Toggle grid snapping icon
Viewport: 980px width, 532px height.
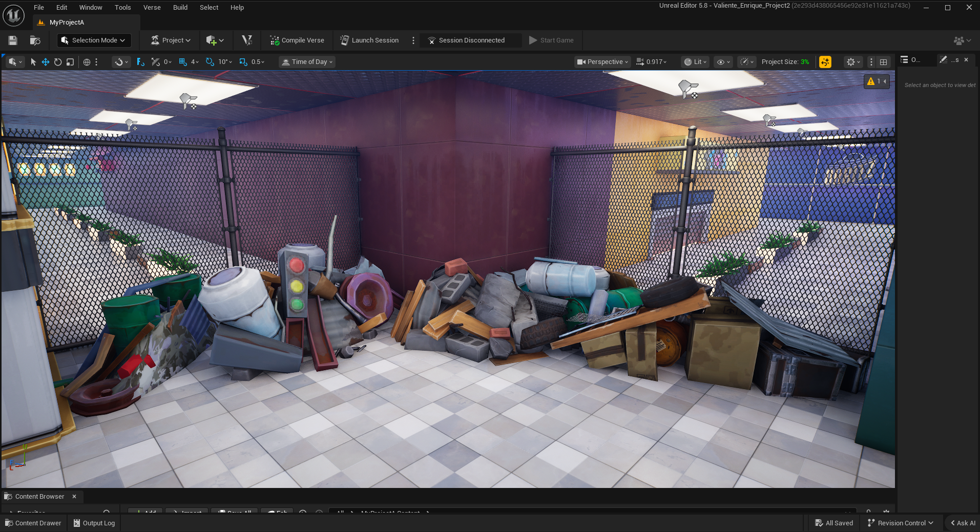(x=183, y=62)
